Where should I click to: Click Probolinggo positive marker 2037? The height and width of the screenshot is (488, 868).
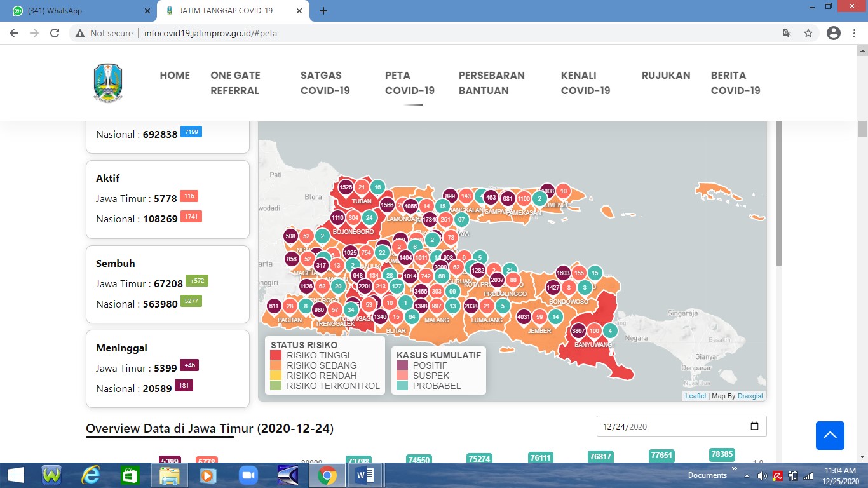click(x=497, y=280)
